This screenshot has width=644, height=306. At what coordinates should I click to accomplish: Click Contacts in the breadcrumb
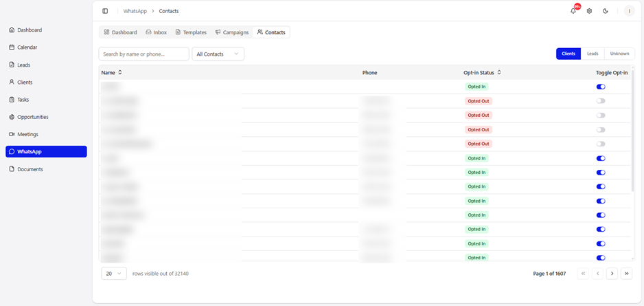(x=169, y=11)
